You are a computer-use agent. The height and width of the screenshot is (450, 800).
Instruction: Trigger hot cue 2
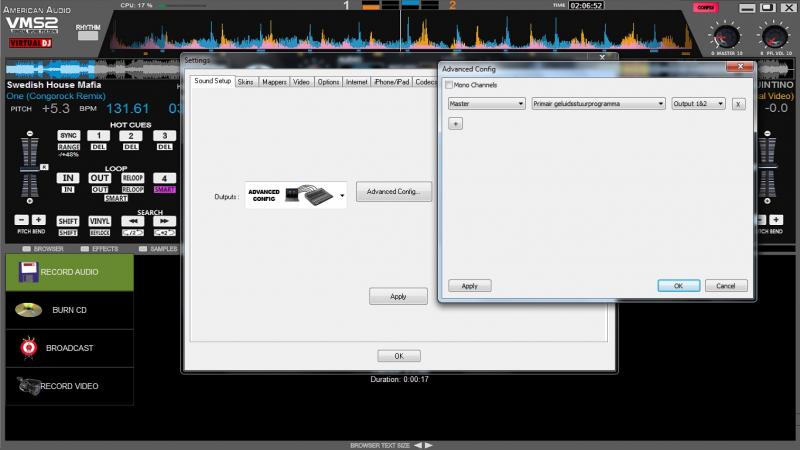click(x=131, y=136)
